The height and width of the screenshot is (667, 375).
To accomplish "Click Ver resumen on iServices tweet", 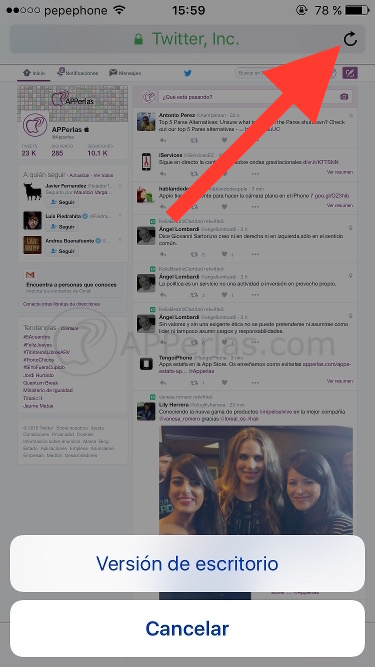I will tap(340, 172).
